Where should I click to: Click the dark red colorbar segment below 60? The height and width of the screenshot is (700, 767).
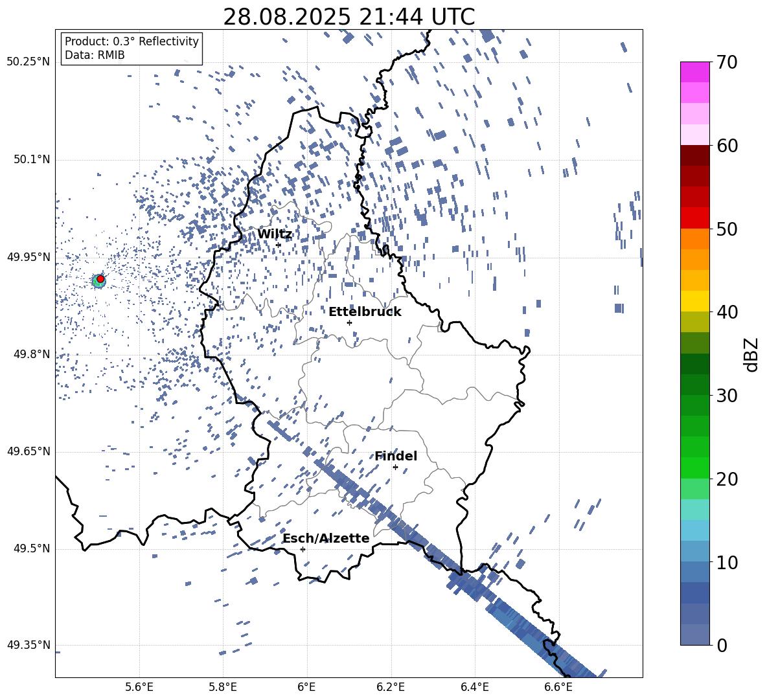click(x=694, y=155)
